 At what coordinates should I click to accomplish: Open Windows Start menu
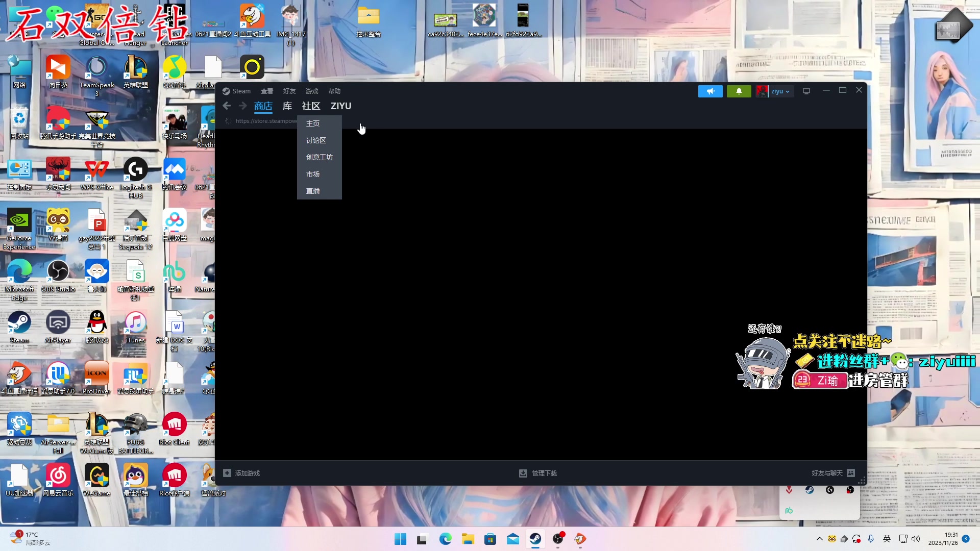401,539
